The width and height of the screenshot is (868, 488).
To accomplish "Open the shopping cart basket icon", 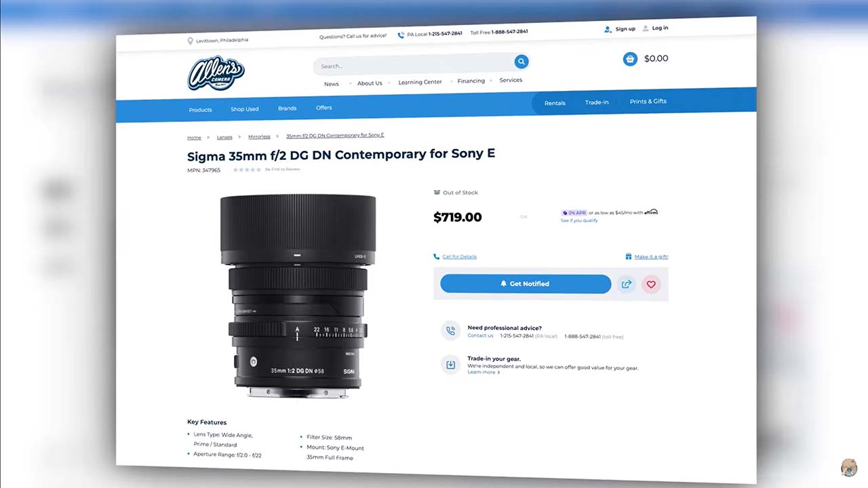I will coord(630,59).
